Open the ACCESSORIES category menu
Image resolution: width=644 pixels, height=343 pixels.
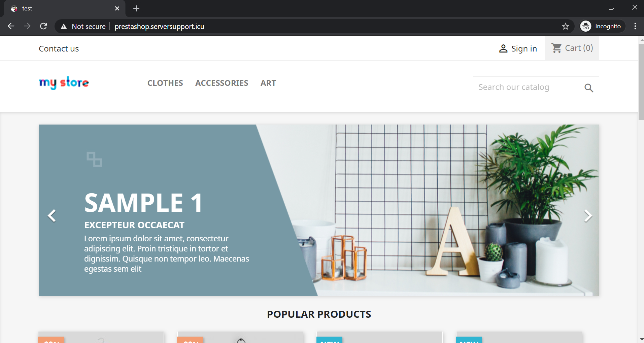coord(222,83)
